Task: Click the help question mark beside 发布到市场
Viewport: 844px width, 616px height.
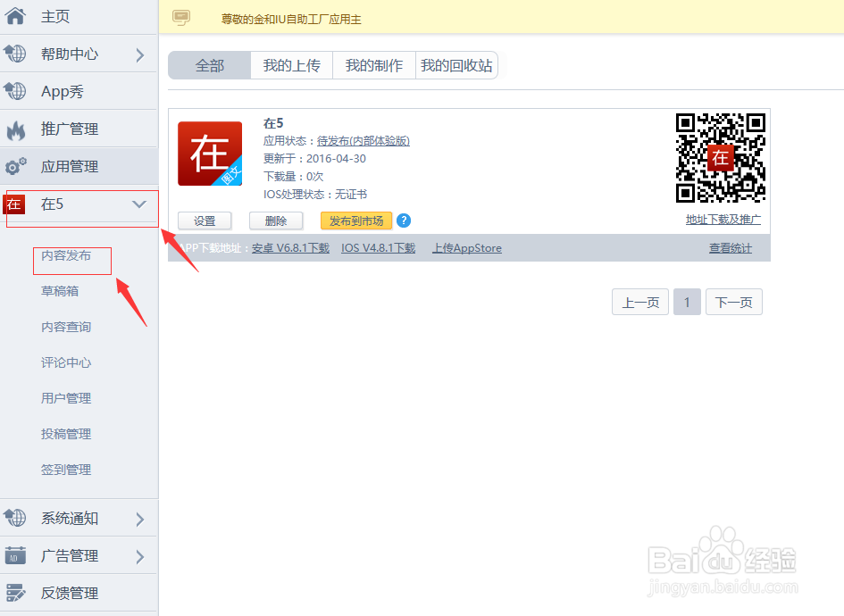Action: [404, 220]
